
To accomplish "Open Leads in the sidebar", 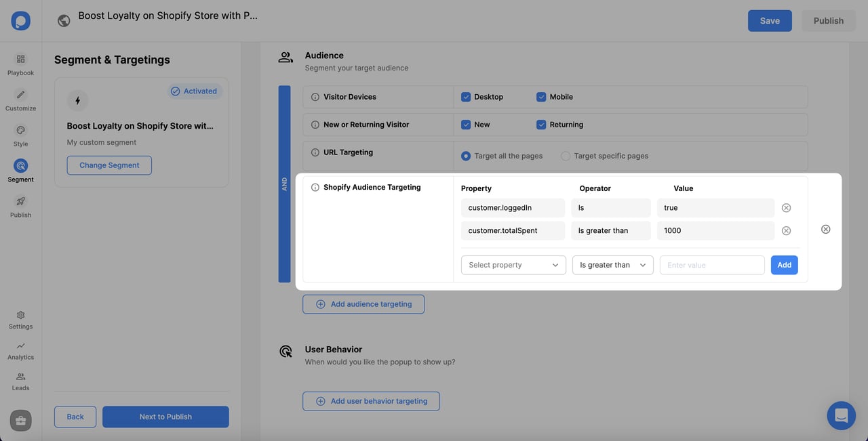I will point(20,381).
